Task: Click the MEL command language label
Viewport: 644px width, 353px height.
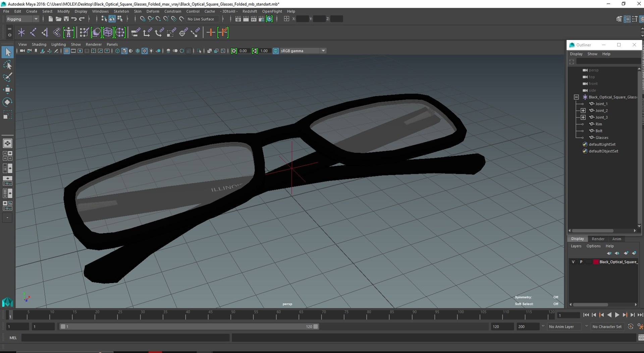Action: click(13, 338)
